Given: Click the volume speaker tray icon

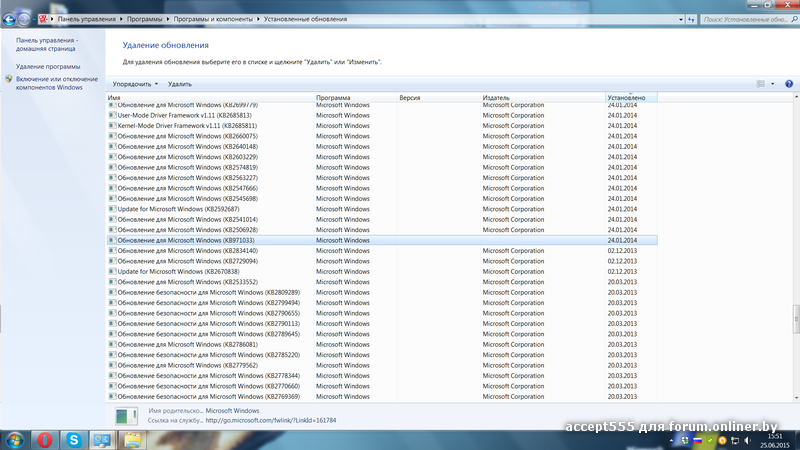Looking at the screenshot, I should pos(747,440).
